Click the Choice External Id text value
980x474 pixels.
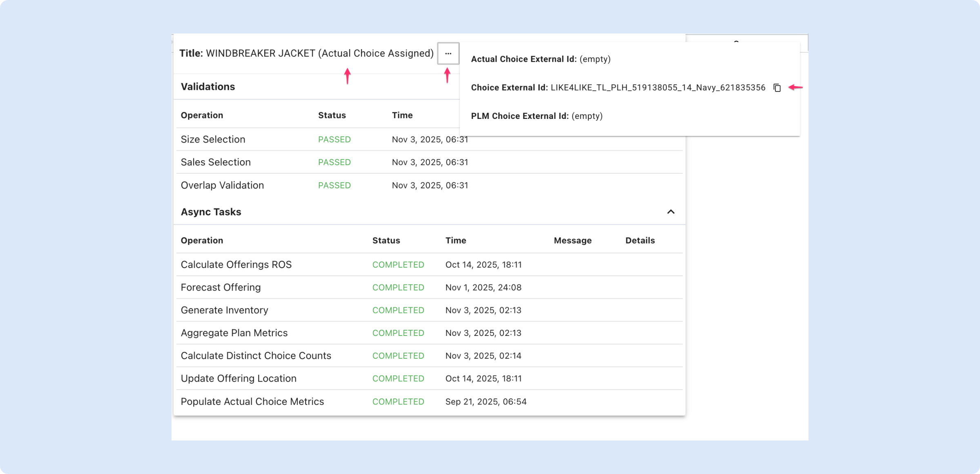click(657, 88)
